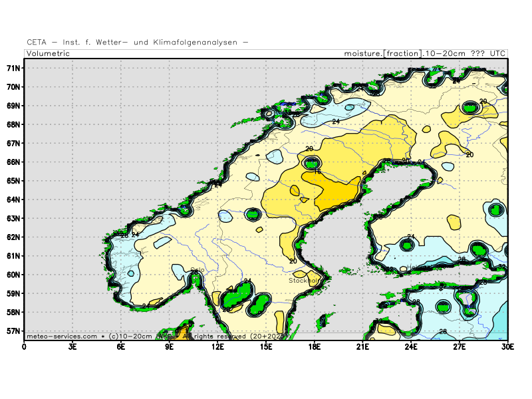Click the 67N latitude label
Image resolution: width=532 pixels, height=399 pixels.
point(13,143)
